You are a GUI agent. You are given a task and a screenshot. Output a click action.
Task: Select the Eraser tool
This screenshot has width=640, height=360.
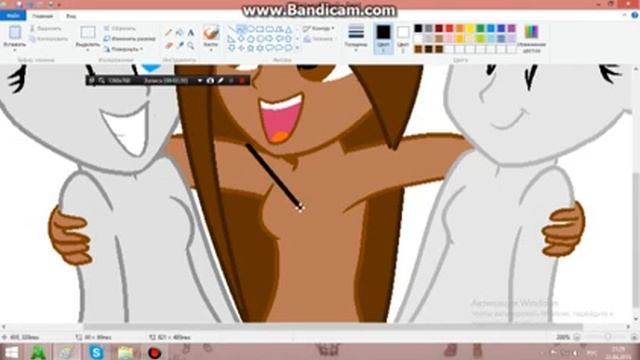(169, 45)
